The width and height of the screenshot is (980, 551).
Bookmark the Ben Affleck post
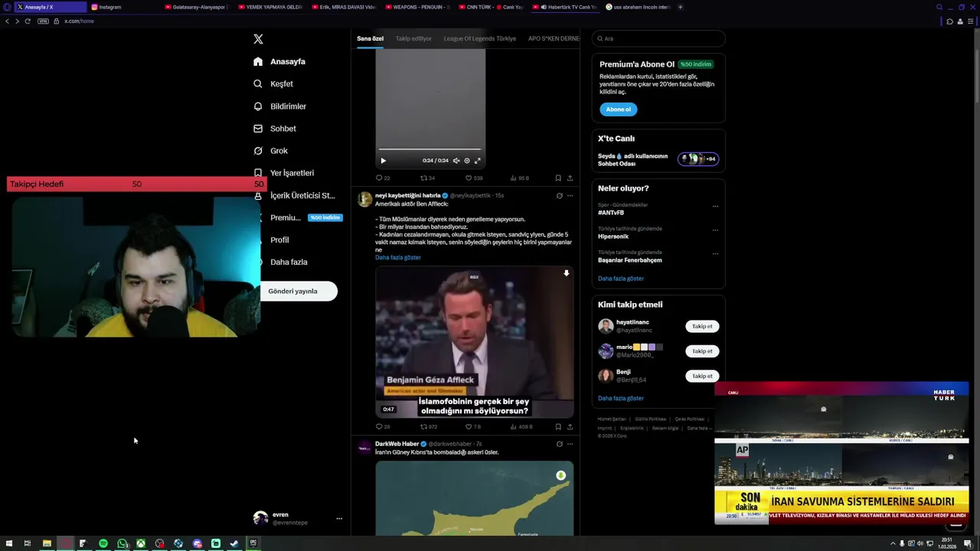tap(558, 427)
